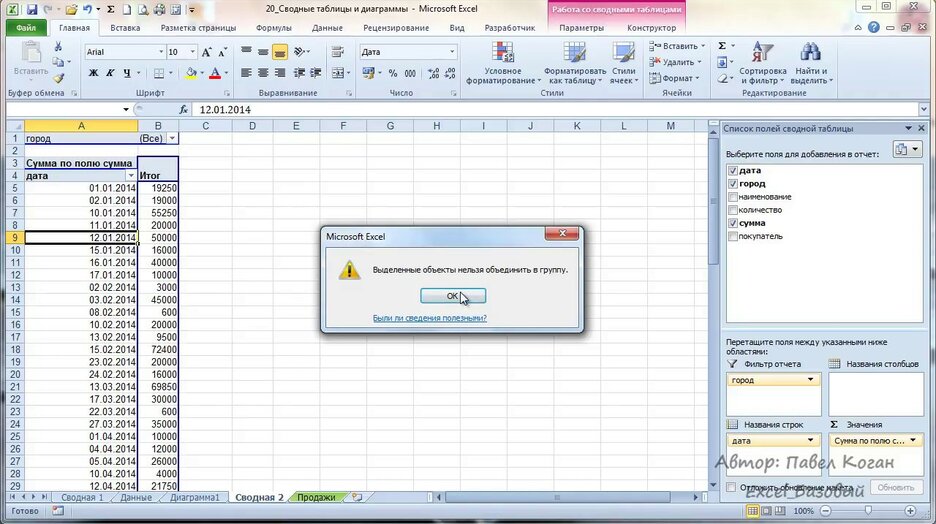Click the Wrap text icon

click(x=338, y=52)
